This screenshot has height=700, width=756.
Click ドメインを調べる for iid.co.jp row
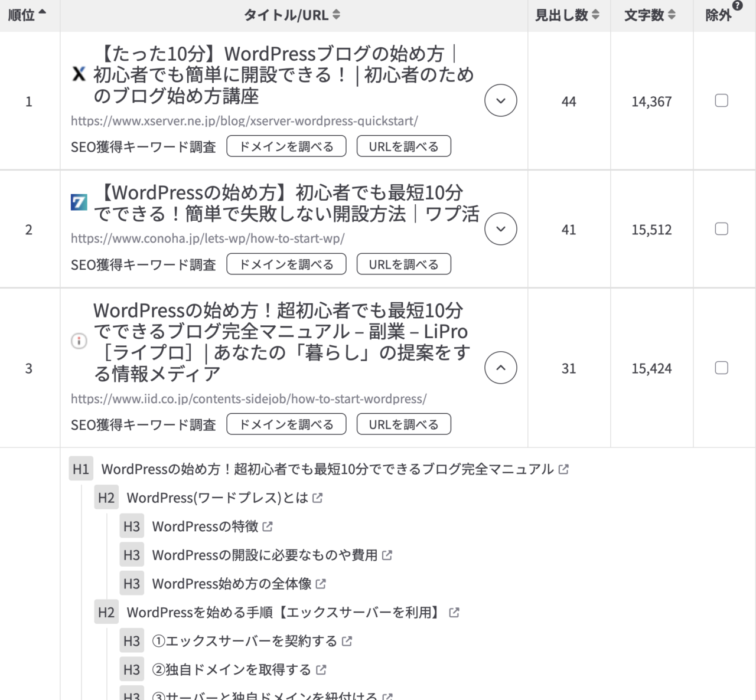click(286, 424)
